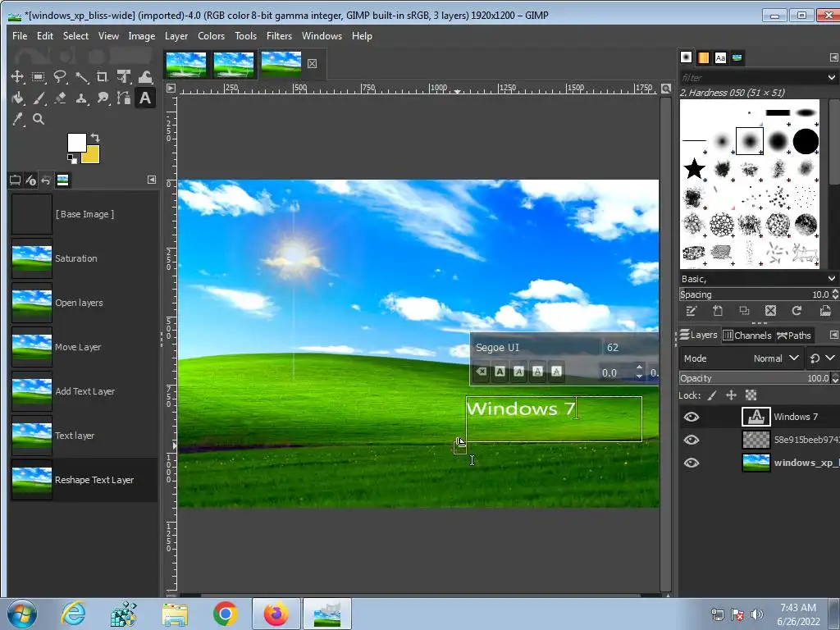This screenshot has width=840, height=630.
Task: Click the yellow background color swatch
Action: 92,157
